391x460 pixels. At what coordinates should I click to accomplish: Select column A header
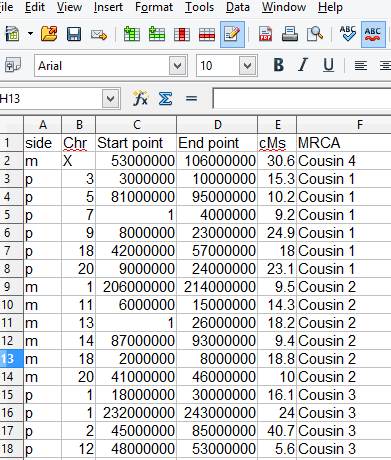(43, 125)
